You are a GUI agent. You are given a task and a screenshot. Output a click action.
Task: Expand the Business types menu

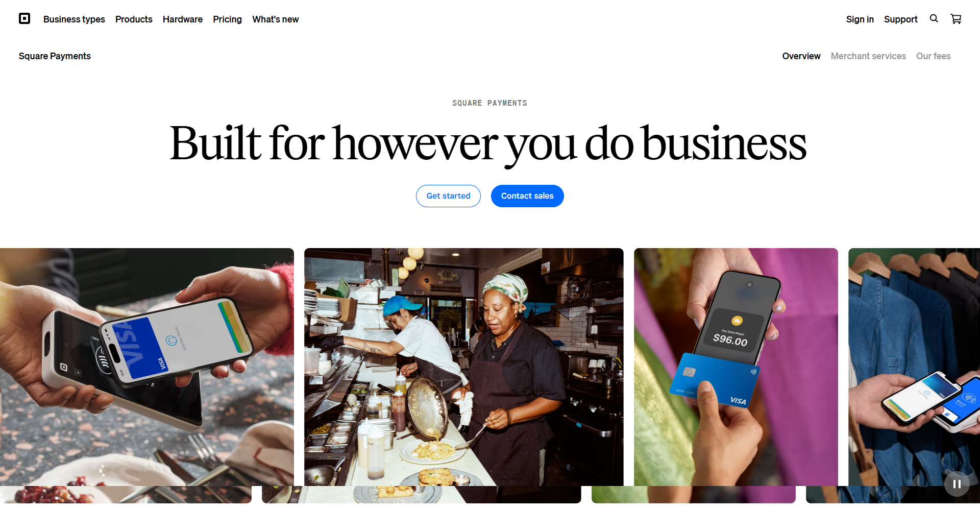[74, 19]
